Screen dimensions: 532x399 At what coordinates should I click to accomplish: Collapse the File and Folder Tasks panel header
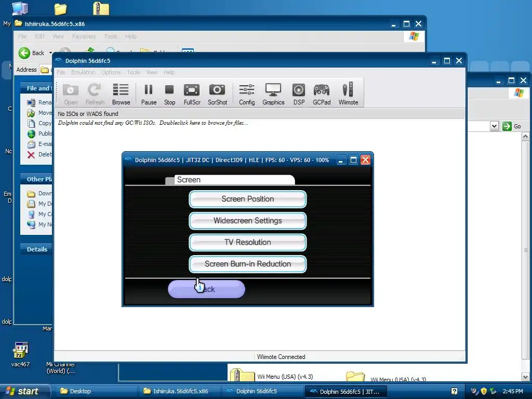pos(36,88)
